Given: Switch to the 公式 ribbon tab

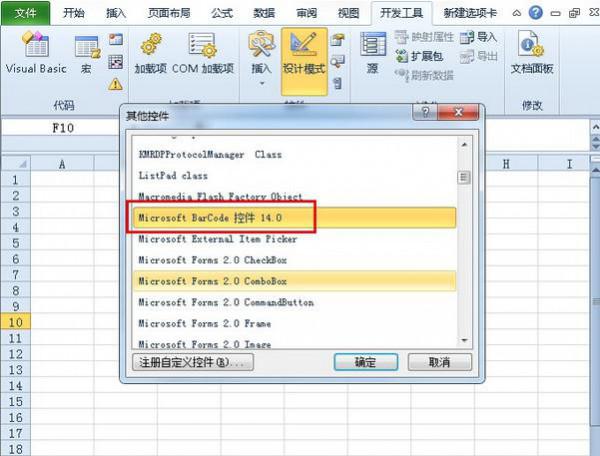Looking at the screenshot, I should pos(222,12).
